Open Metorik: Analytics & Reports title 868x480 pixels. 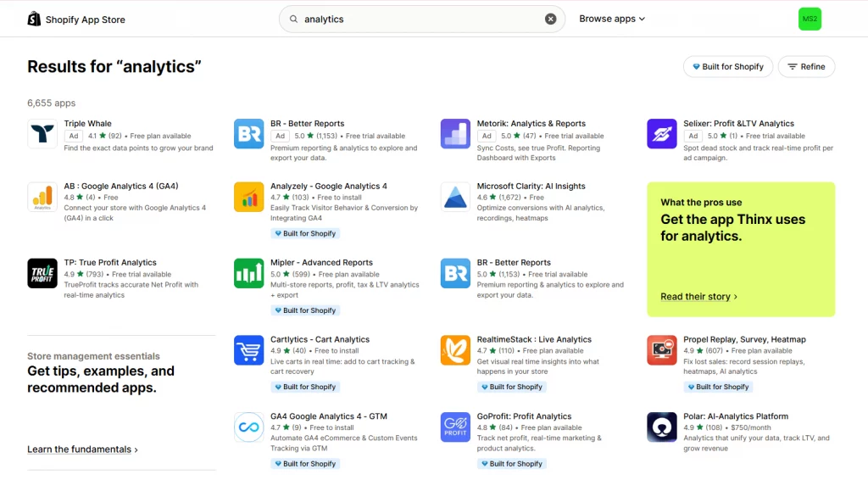click(x=531, y=124)
